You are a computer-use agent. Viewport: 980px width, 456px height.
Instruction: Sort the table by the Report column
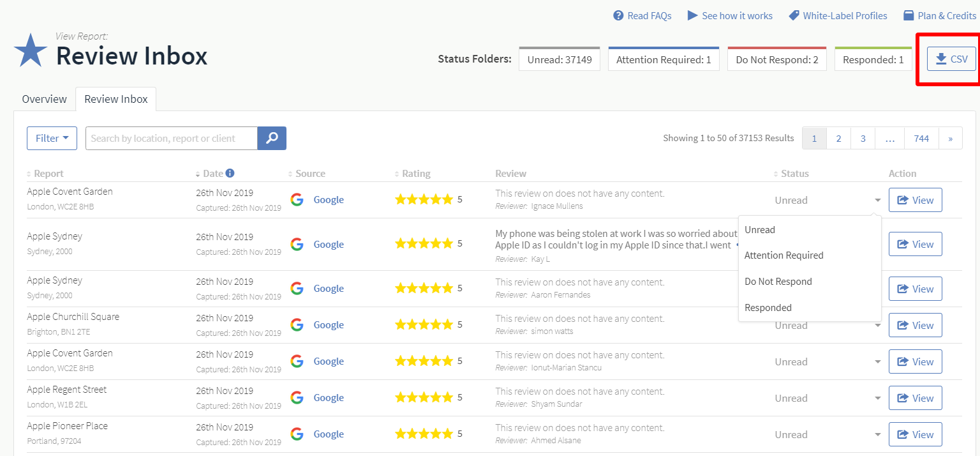coord(45,174)
